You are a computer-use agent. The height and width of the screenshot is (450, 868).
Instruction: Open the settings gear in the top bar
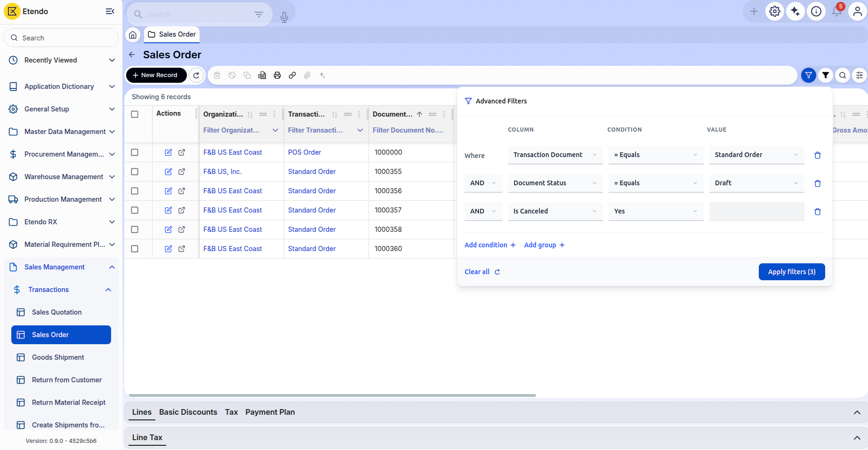click(774, 12)
